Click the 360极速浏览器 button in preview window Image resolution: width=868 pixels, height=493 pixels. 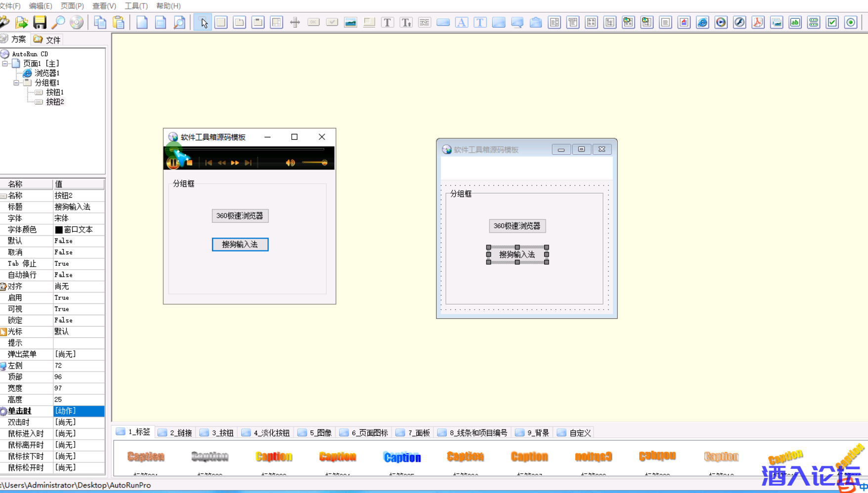click(x=240, y=216)
